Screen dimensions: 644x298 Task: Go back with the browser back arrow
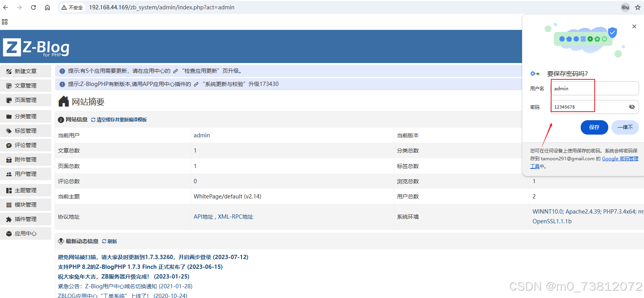pyautogui.click(x=5, y=7)
